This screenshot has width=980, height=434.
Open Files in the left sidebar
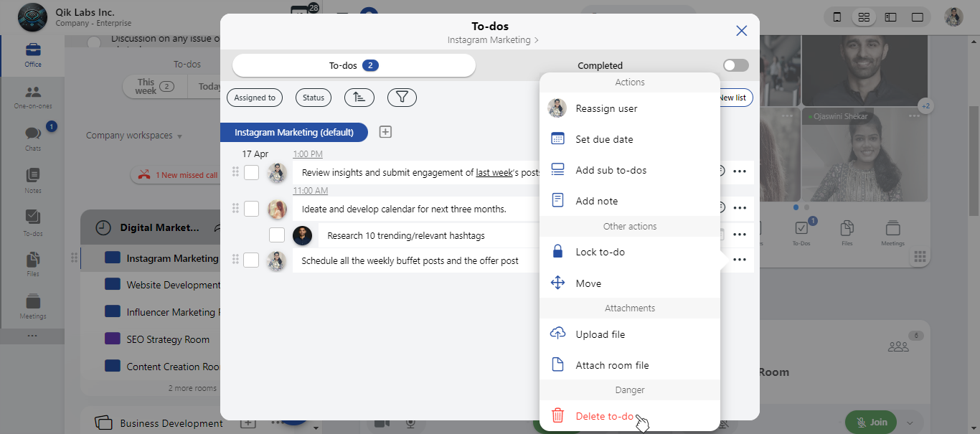[x=33, y=263]
